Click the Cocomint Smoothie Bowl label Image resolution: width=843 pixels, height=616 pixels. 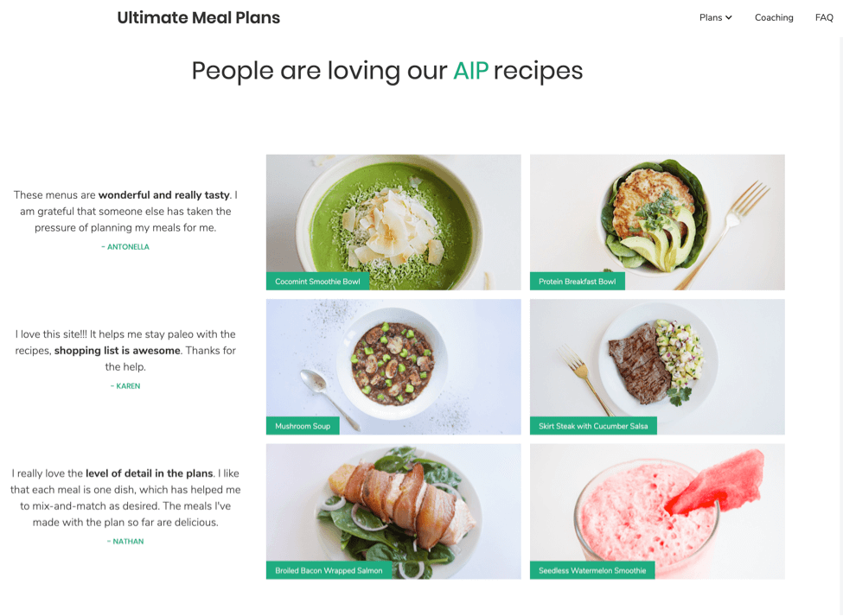click(x=317, y=282)
